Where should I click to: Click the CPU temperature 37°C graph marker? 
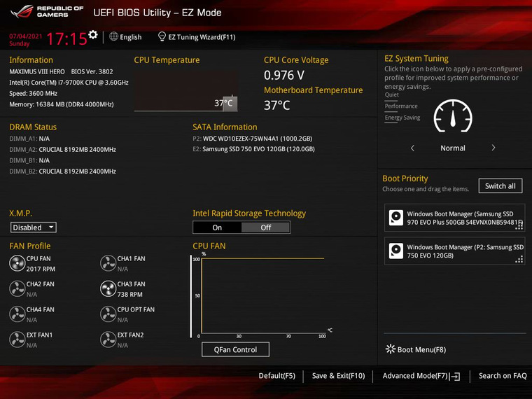[x=230, y=104]
